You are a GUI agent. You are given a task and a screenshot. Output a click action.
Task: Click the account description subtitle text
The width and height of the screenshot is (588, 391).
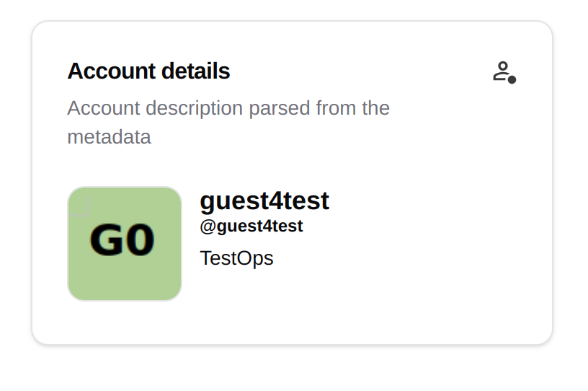tap(228, 123)
